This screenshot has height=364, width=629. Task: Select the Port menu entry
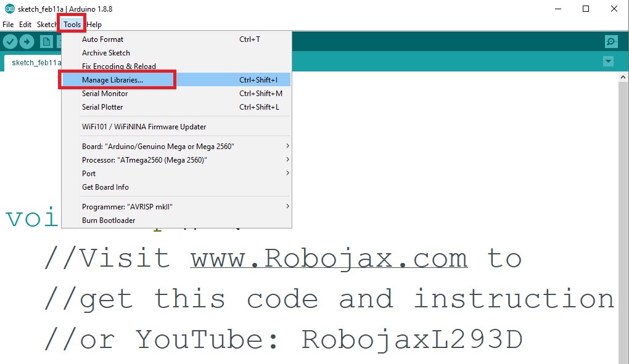click(x=176, y=174)
